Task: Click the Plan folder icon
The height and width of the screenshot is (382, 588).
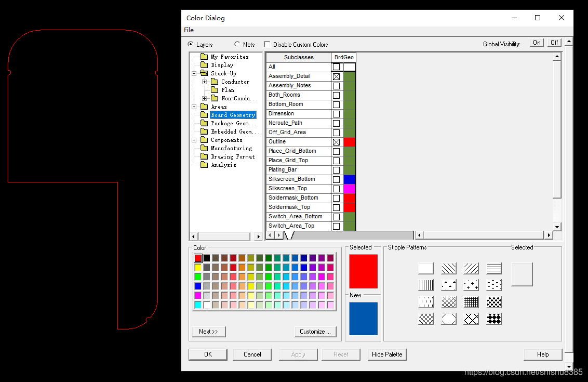Action: pyautogui.click(x=215, y=90)
